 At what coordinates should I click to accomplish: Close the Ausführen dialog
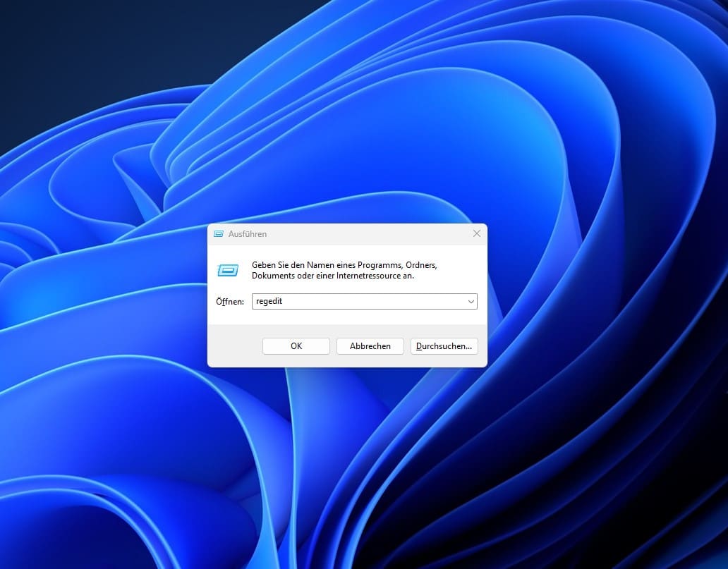click(477, 233)
